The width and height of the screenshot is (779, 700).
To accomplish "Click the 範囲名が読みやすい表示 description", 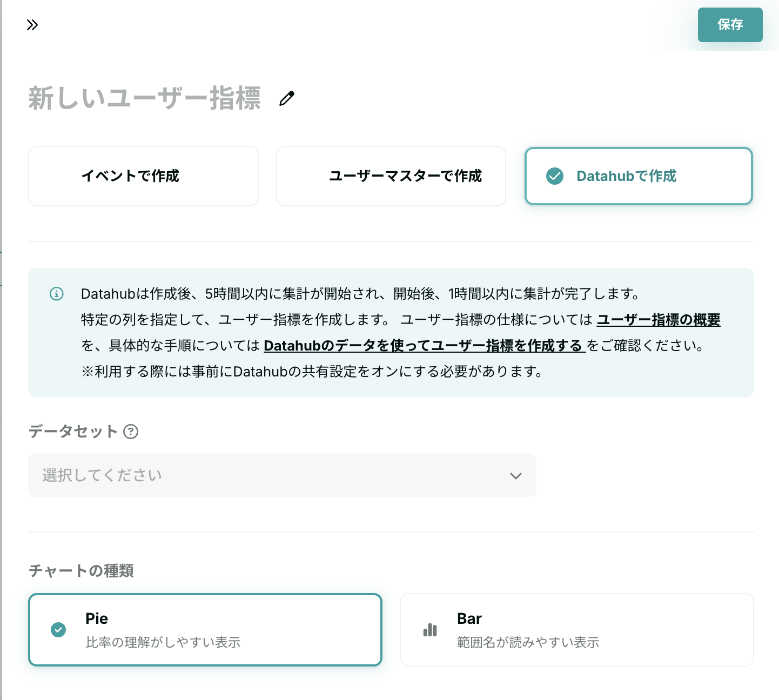I will click(x=528, y=642).
